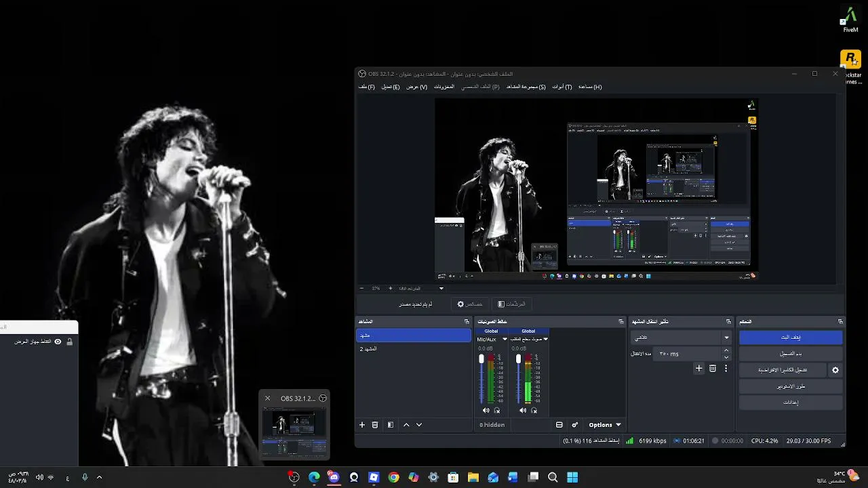Viewport: 868px width, 488px height.
Task: Click the OBS taskbar preview thumbnail
Action: pos(294,425)
